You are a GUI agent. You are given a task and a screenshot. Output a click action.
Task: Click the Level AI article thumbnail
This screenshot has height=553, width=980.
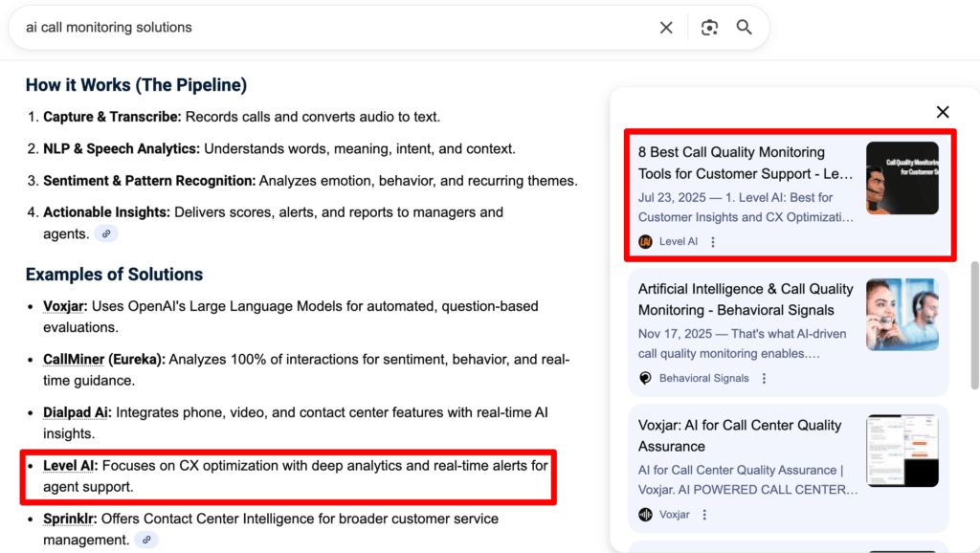coord(902,178)
